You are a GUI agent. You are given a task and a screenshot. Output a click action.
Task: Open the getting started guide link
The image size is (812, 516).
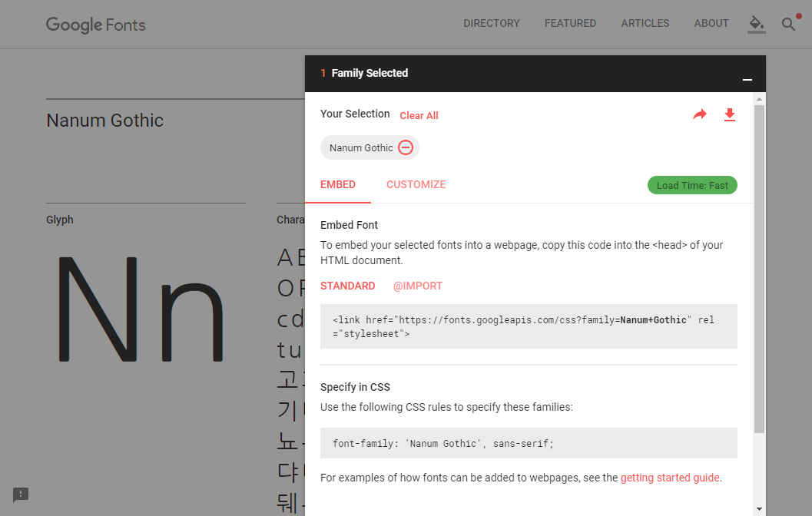click(x=670, y=478)
